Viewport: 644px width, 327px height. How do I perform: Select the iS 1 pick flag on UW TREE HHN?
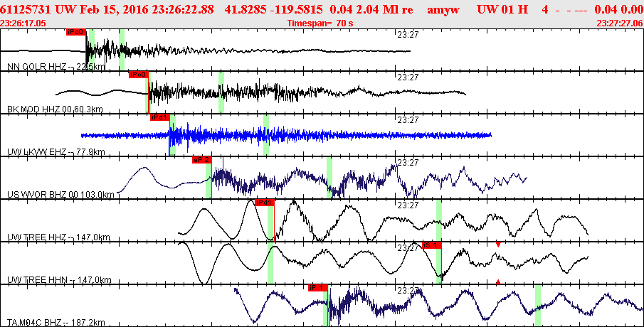coord(432,245)
